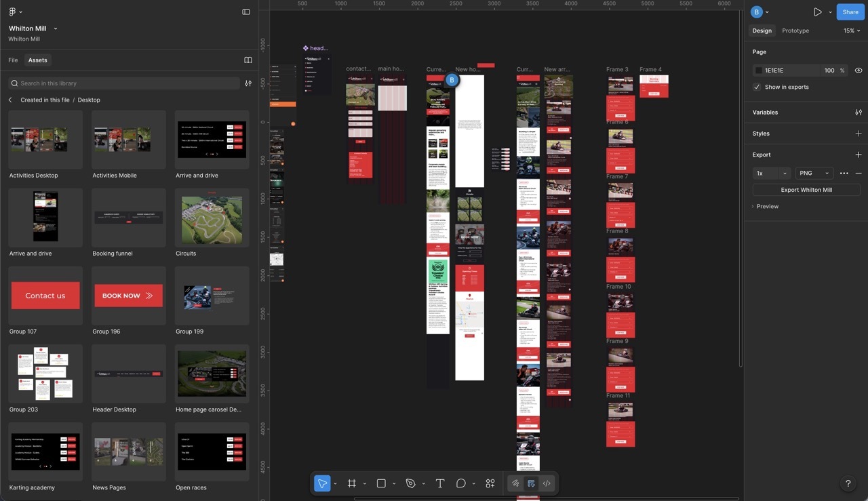
Task: Open the library book icon in Assets
Action: click(248, 60)
